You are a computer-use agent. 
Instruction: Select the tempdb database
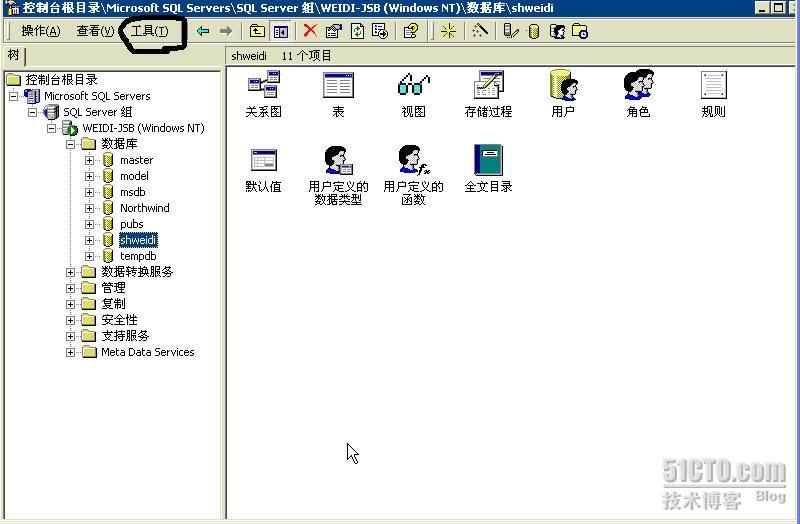click(x=138, y=256)
